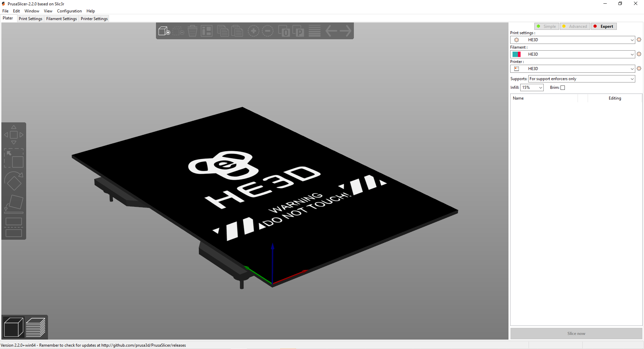Click the Paste toolbar icon

click(x=237, y=31)
